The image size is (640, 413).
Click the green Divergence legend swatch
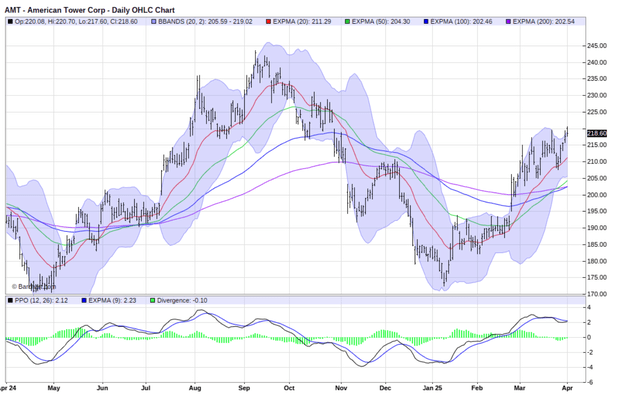coord(153,301)
